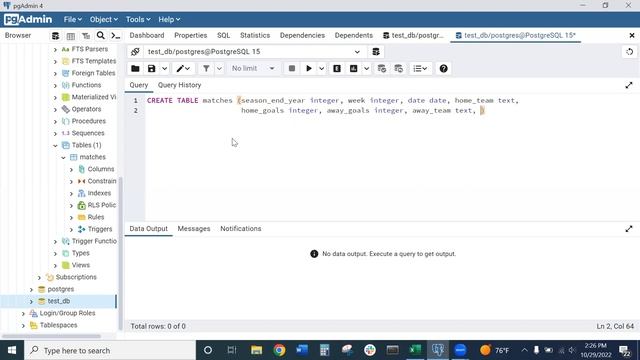Collapse the Tables (1) node
The height and width of the screenshot is (360, 640).
click(x=55, y=145)
